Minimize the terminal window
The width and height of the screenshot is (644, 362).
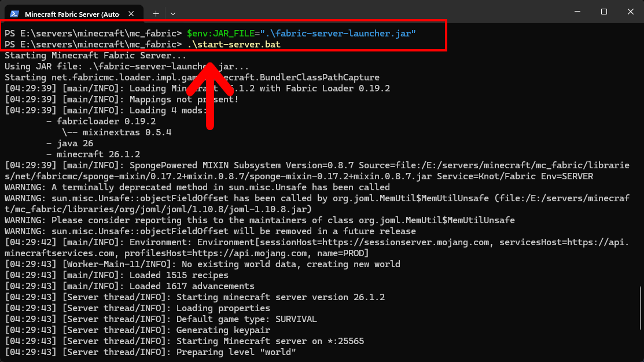(x=577, y=12)
